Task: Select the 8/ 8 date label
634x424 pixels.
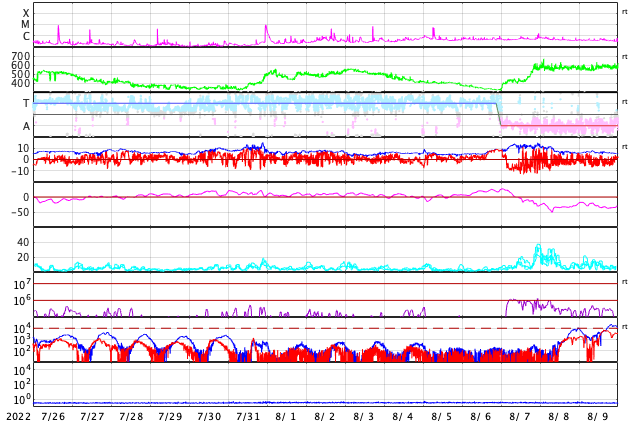Action: click(x=559, y=416)
